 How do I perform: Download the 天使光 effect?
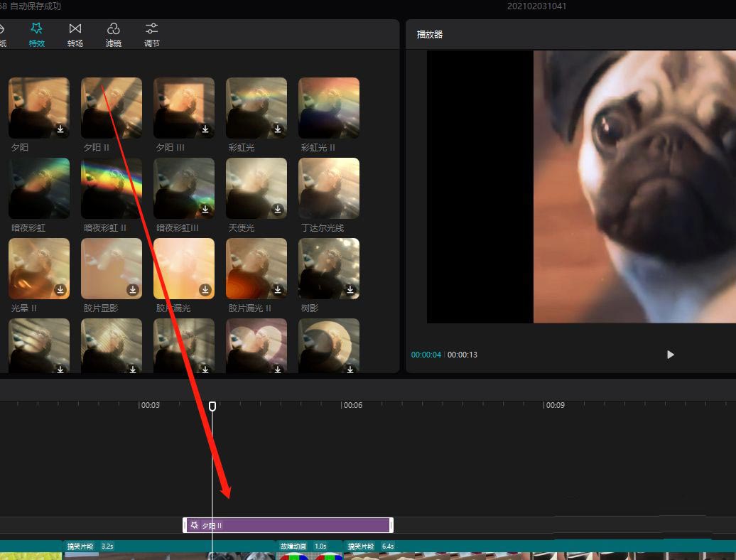278,210
